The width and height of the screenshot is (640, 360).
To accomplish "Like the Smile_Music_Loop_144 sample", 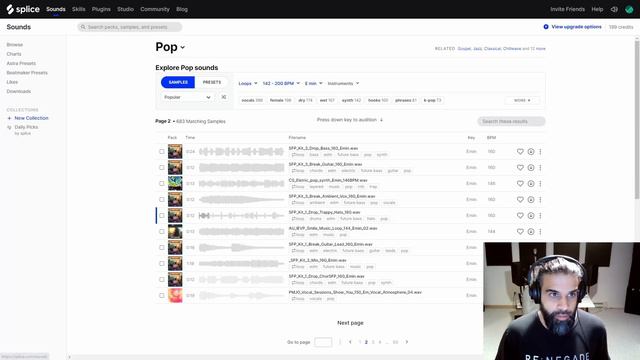I will (520, 231).
